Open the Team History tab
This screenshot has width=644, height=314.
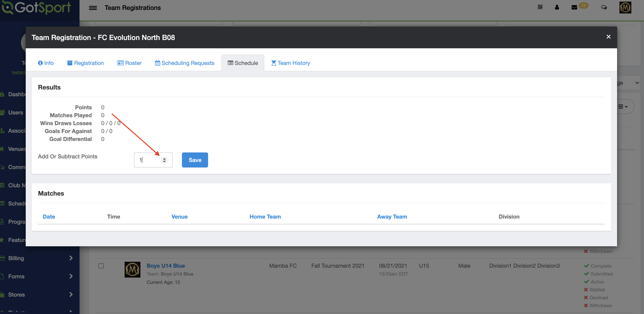tap(291, 63)
